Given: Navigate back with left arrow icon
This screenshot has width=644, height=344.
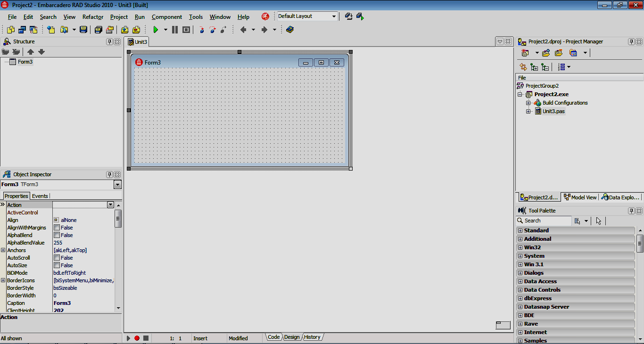Looking at the screenshot, I should (243, 30).
